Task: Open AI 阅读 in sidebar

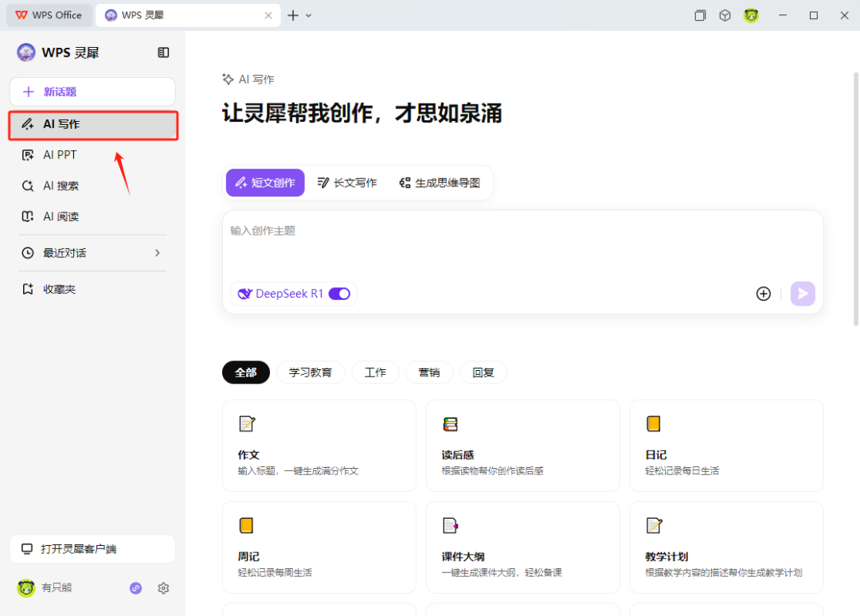Action: point(93,216)
